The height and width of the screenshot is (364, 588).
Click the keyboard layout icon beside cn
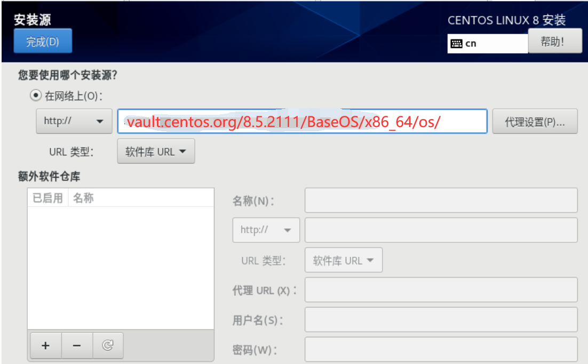[x=456, y=44]
